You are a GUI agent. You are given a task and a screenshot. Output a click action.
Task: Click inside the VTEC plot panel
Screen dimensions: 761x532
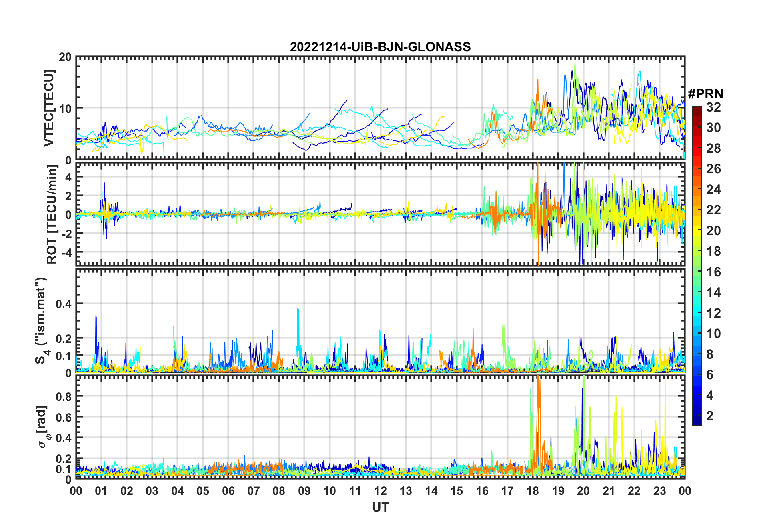click(380, 108)
